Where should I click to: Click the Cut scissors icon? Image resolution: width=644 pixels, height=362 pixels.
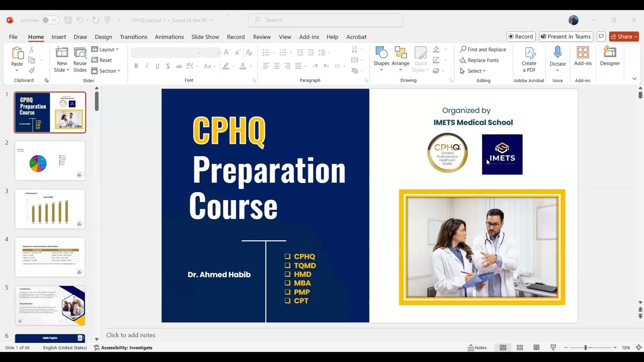[31, 49]
